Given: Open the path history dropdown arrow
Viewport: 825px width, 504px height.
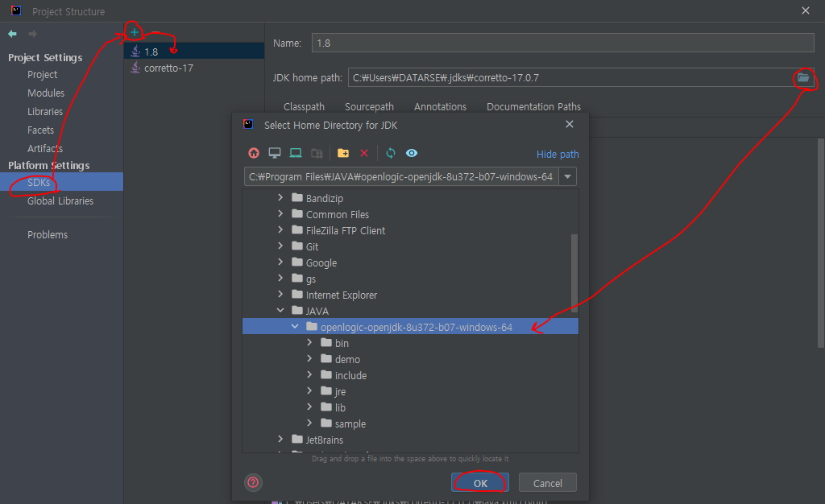Looking at the screenshot, I should click(568, 176).
